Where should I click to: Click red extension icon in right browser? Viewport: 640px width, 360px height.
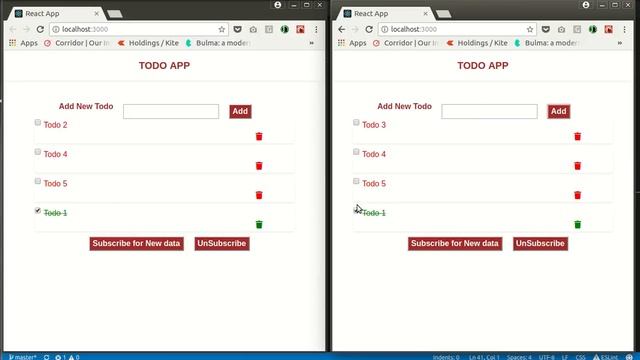pos(609,29)
